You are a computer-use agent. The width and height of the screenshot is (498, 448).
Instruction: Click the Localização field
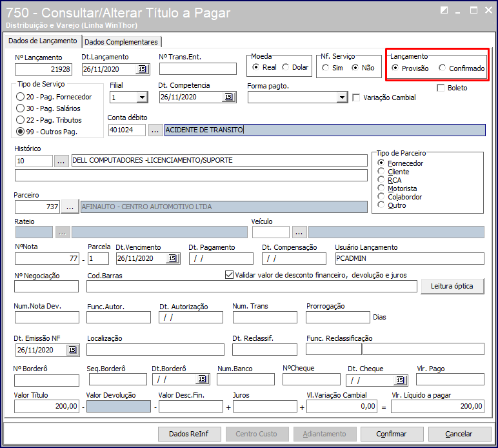point(155,350)
